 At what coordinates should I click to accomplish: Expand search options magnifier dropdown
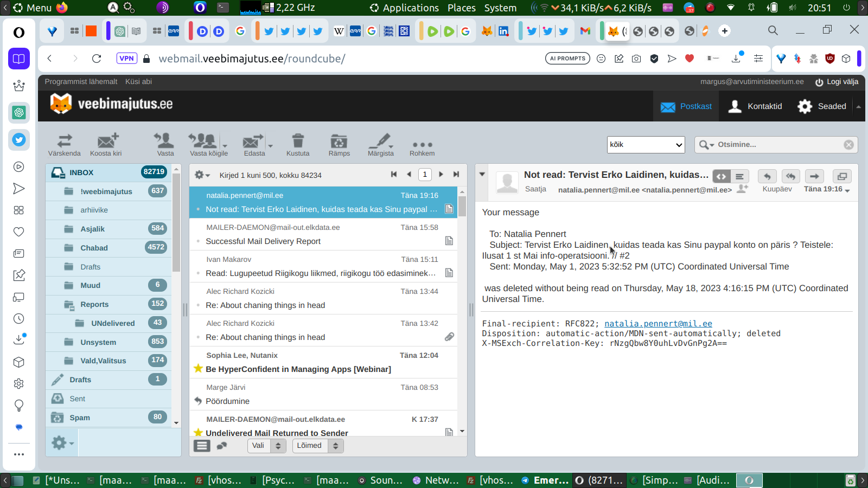(707, 145)
